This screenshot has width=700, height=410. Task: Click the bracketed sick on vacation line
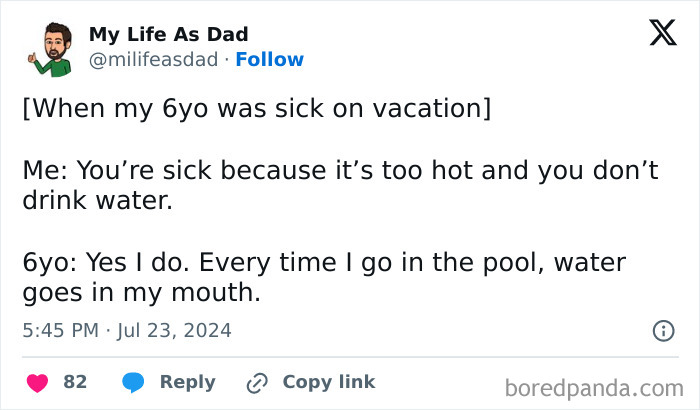[x=256, y=108]
